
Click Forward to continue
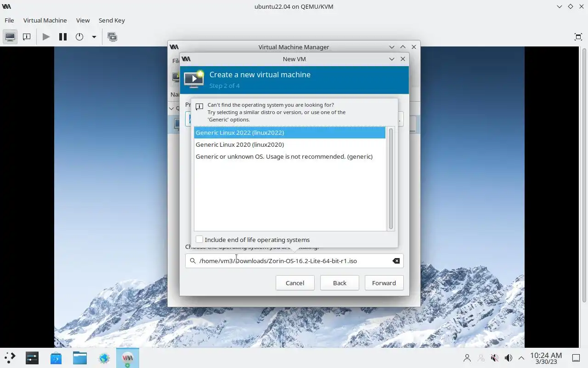tap(384, 283)
